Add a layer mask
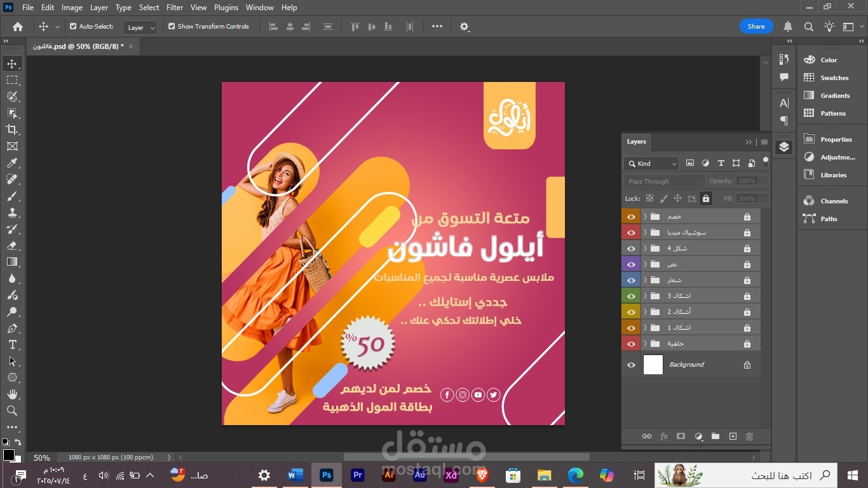 (681, 437)
